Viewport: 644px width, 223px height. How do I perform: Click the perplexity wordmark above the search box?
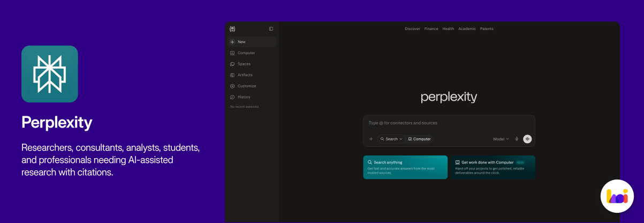point(449,98)
